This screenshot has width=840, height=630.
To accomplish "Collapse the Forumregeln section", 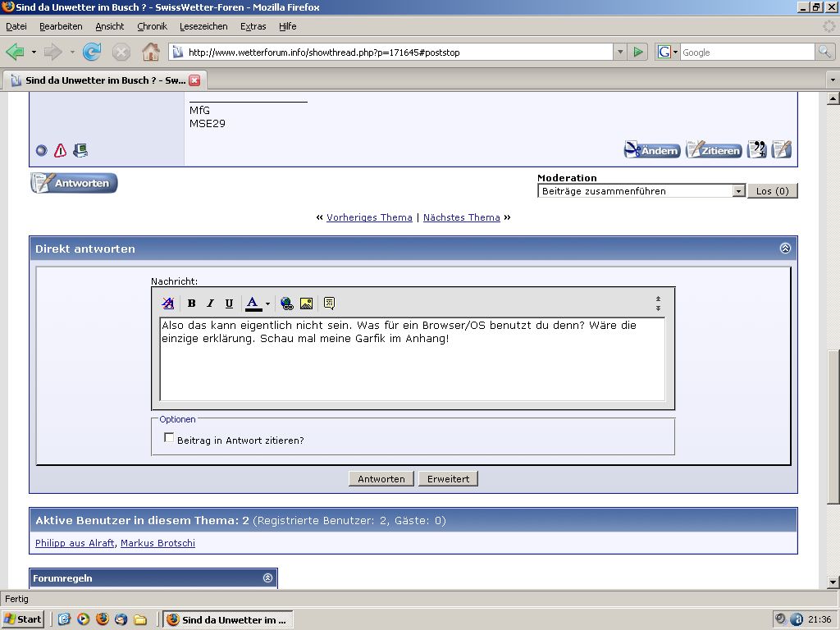I will tap(267, 578).
